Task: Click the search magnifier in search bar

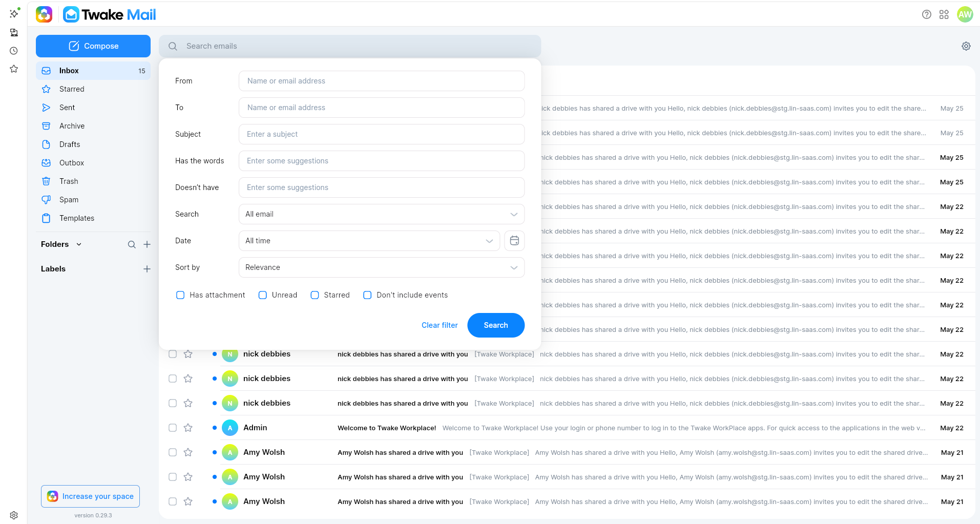Action: pos(173,46)
